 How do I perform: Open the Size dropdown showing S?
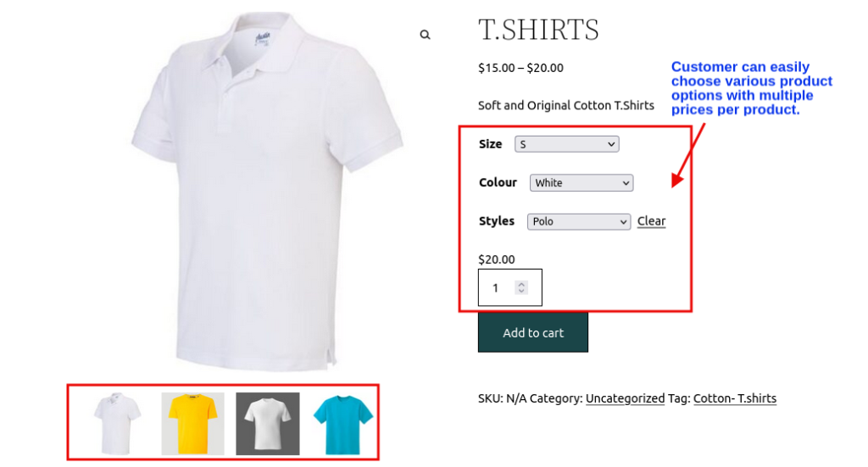coord(567,144)
